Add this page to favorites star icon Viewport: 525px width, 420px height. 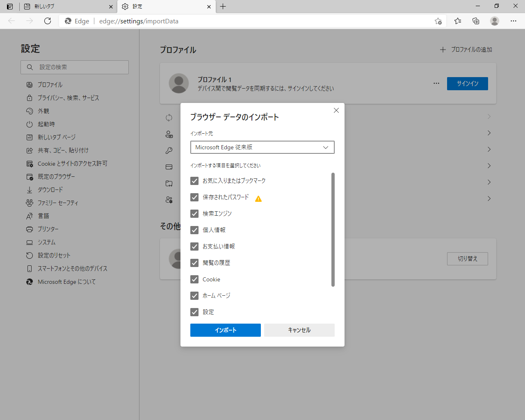(438, 21)
